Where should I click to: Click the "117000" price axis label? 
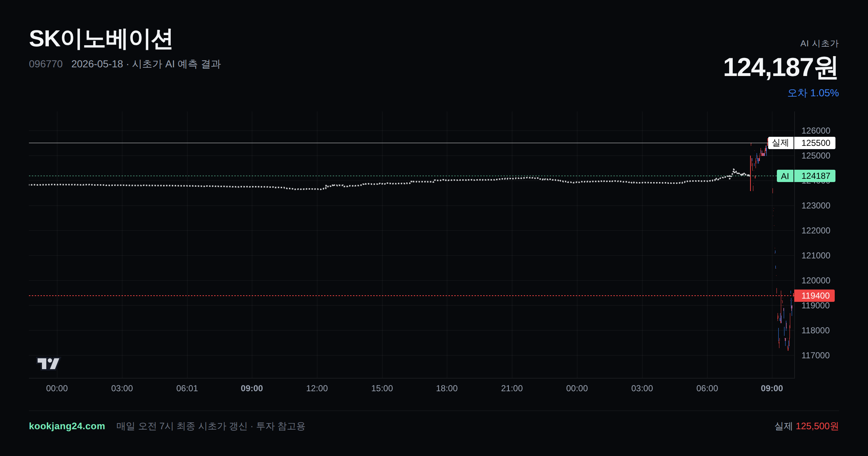816,355
